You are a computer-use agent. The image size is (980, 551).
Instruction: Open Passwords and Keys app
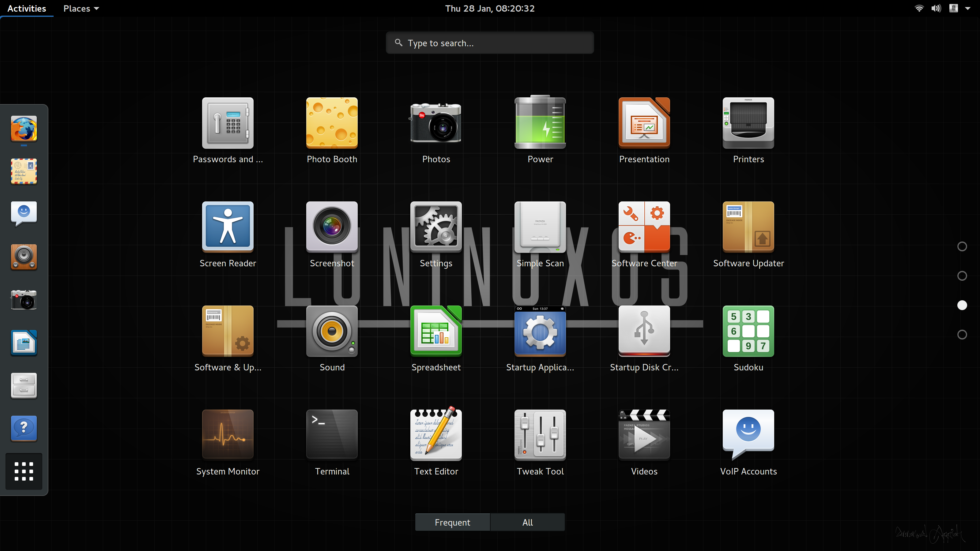[228, 130]
